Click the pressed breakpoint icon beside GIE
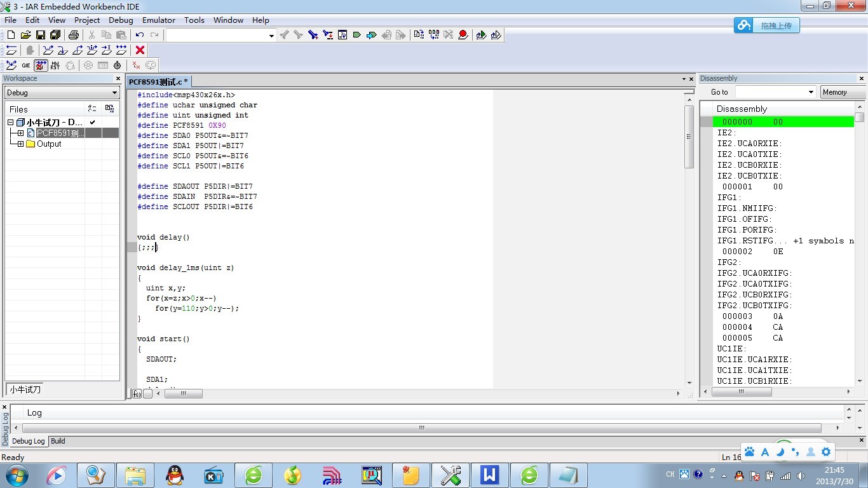Screen dimensions: 868x488 pyautogui.click(x=41, y=65)
